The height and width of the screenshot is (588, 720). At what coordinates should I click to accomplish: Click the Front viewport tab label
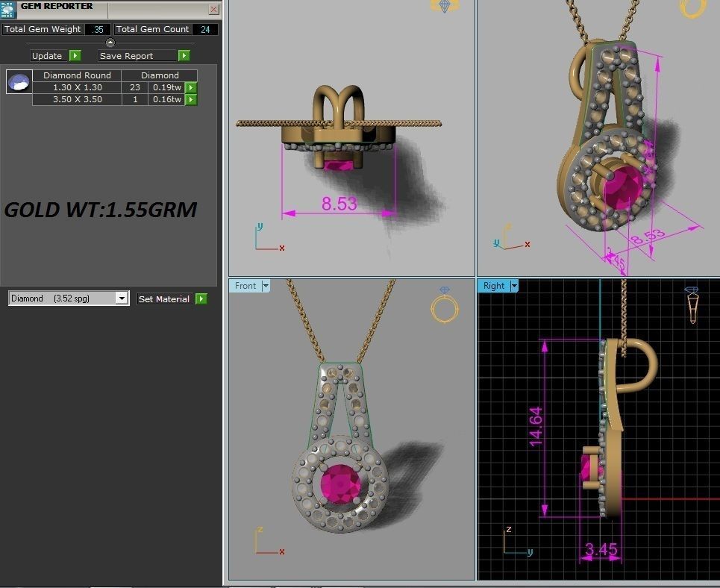pyautogui.click(x=245, y=286)
